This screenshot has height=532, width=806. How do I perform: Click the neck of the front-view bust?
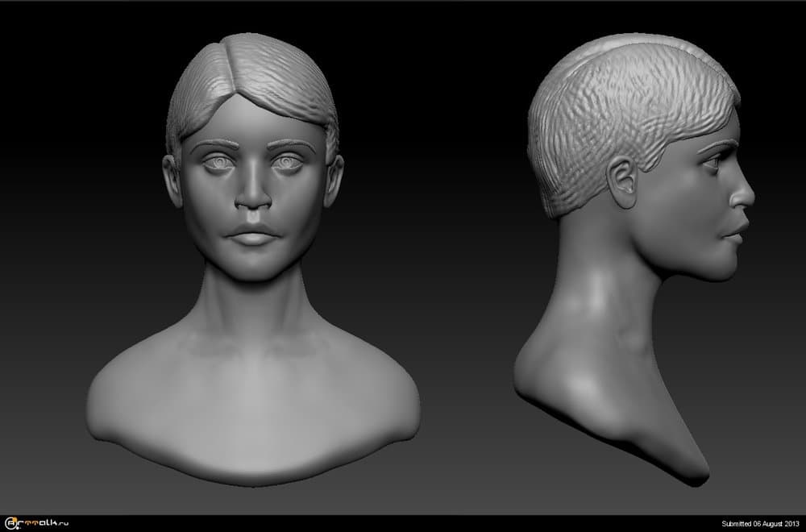252,306
